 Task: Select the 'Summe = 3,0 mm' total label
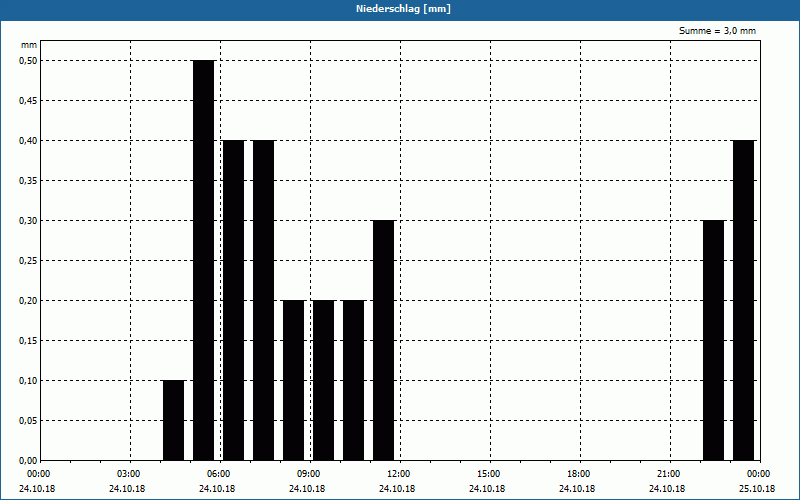(717, 31)
